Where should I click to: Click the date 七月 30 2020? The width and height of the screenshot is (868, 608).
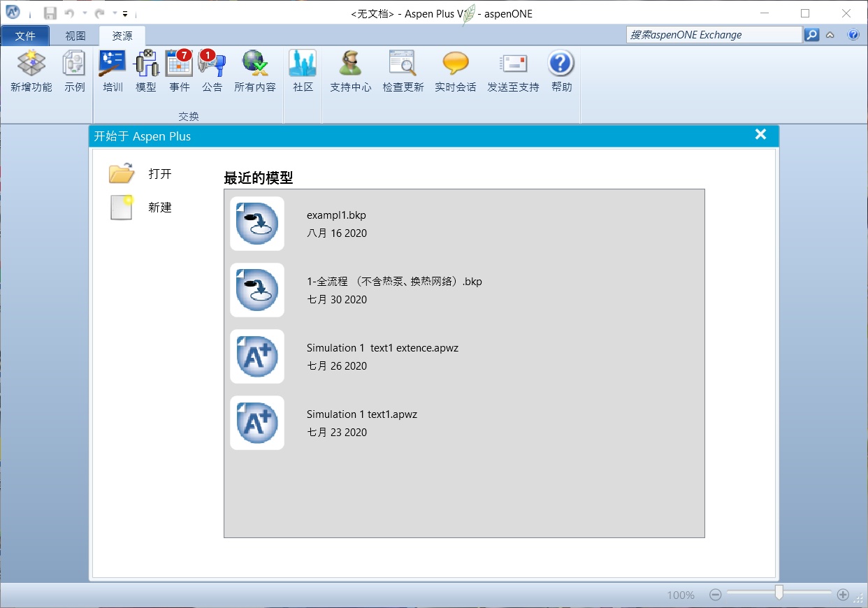337,299
